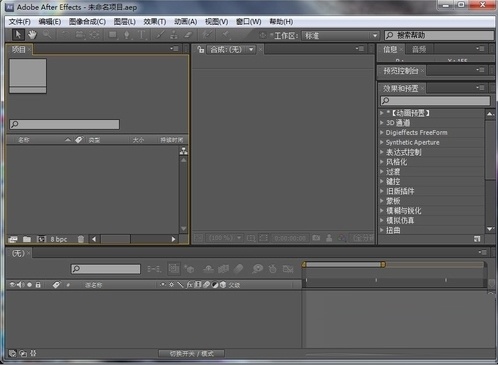Image resolution: width=498 pixels, height=365 pixels.
Task: Click the 8 bpc color depth button
Action: 59,239
